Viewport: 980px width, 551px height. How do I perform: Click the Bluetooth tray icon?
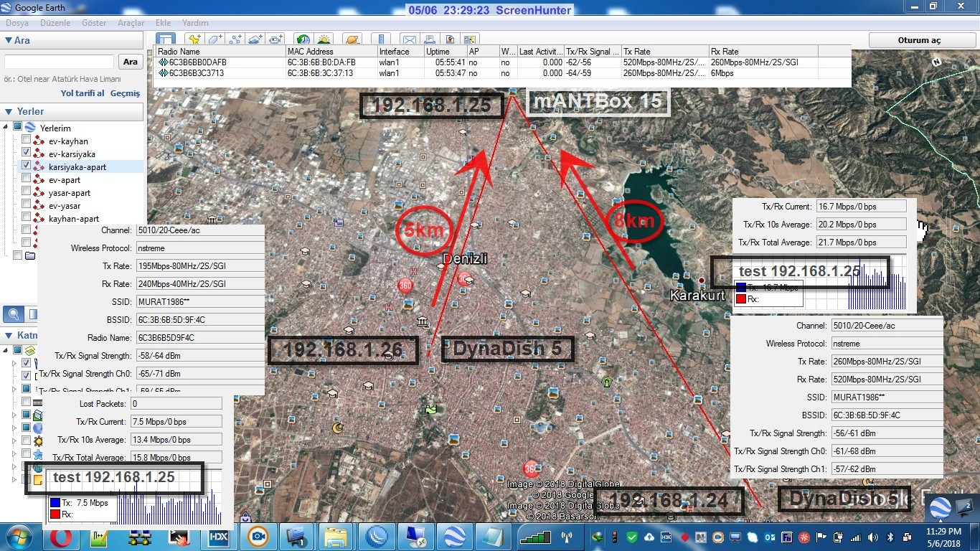890,537
